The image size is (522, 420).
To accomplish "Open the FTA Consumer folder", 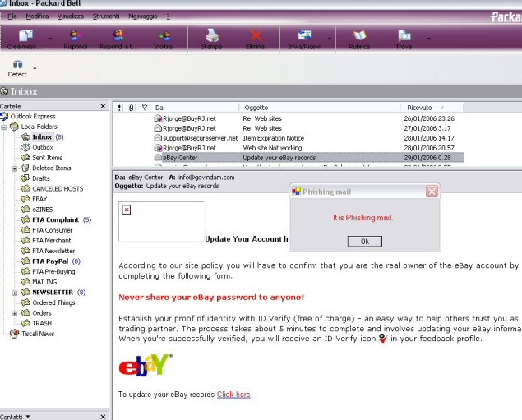I will pos(53,230).
